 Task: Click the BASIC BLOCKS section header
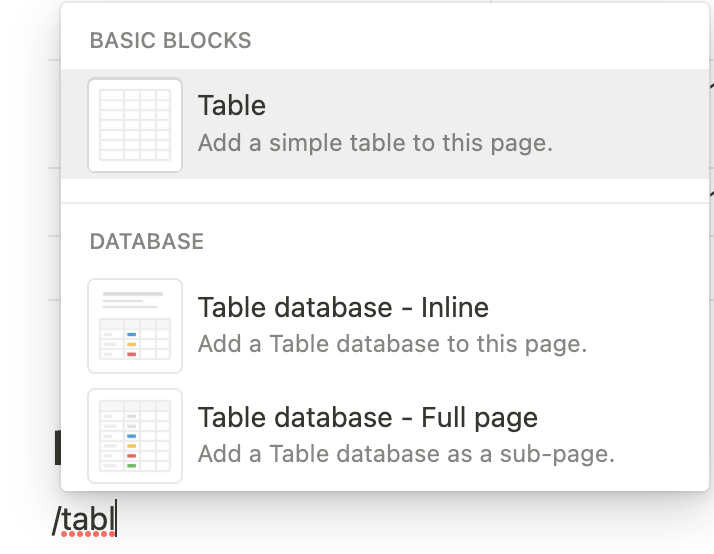point(170,41)
